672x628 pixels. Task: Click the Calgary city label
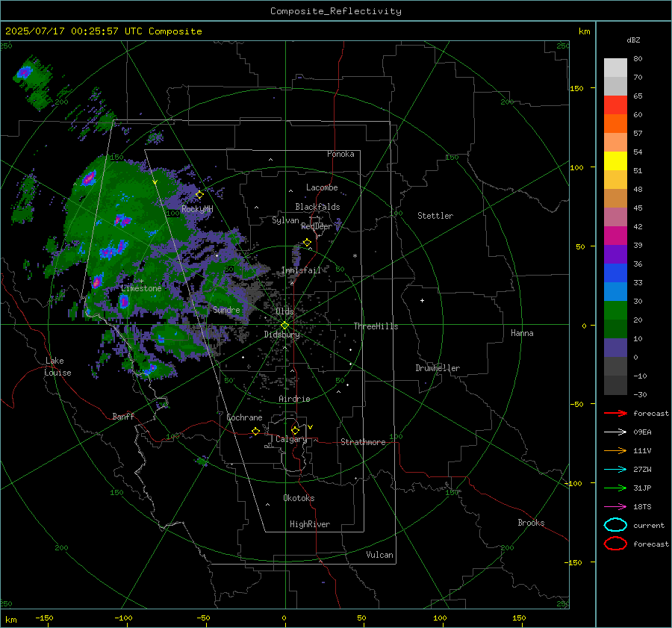click(x=291, y=439)
